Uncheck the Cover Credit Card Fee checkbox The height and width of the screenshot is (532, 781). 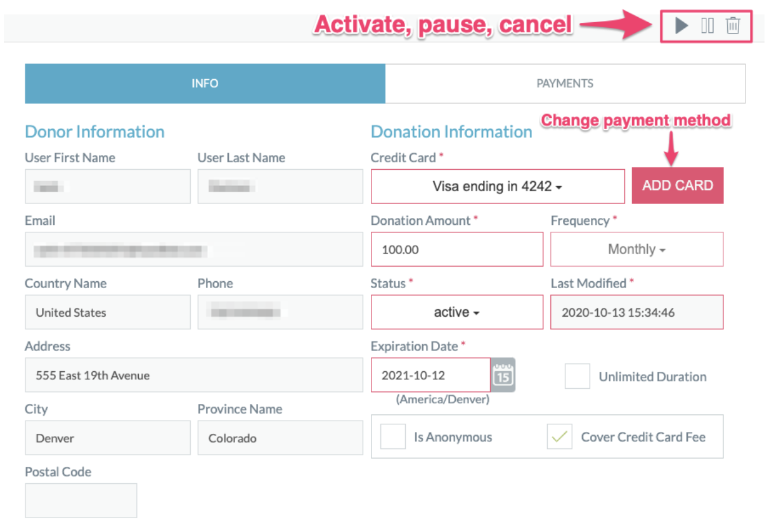point(560,437)
